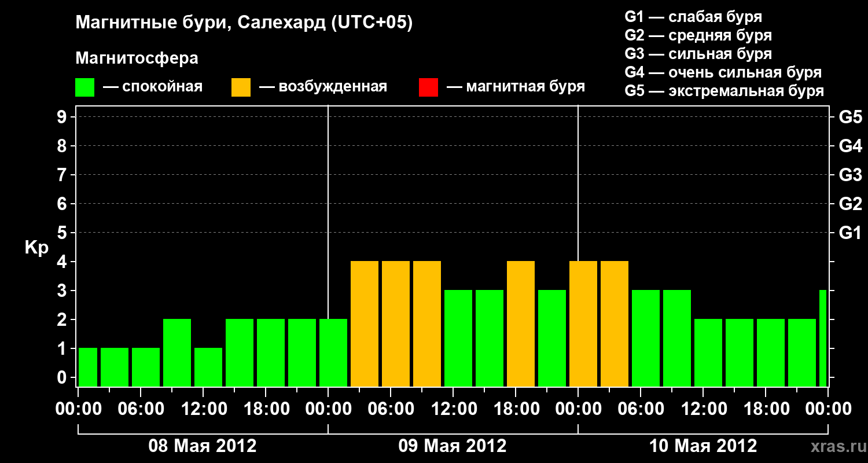Screen dimensions: 868x463
Task: Click the '08 Мая 2012' date label
Action: coord(203,446)
